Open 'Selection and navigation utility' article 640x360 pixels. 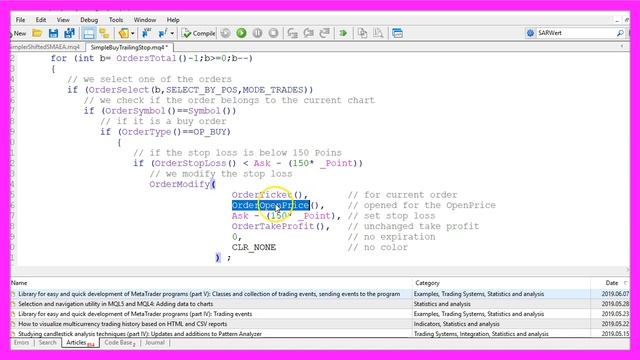pyautogui.click(x=116, y=304)
